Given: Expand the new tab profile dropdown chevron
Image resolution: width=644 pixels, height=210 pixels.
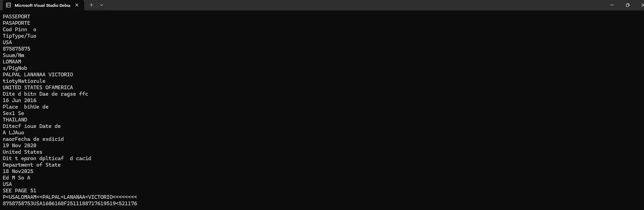Looking at the screenshot, I should pos(101,5).
